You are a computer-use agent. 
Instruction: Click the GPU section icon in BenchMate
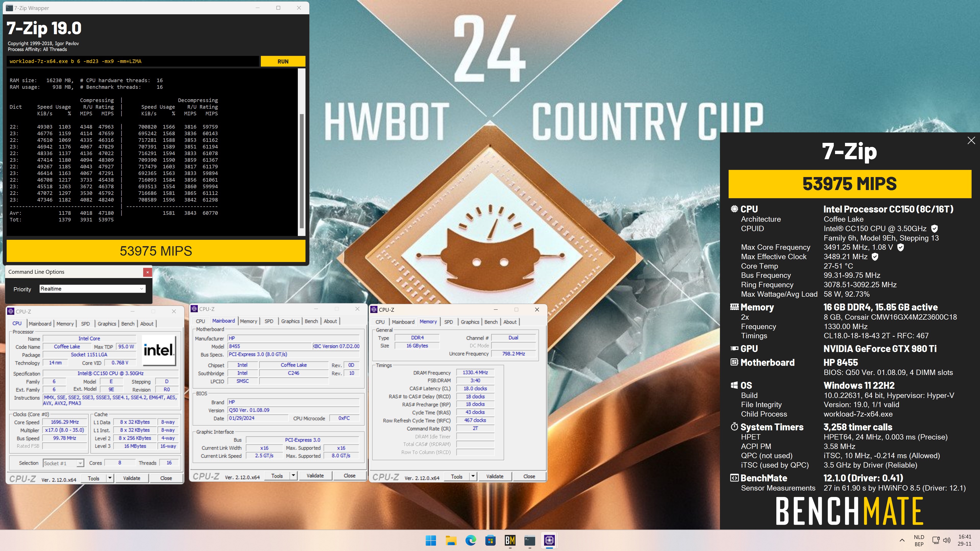pyautogui.click(x=734, y=348)
